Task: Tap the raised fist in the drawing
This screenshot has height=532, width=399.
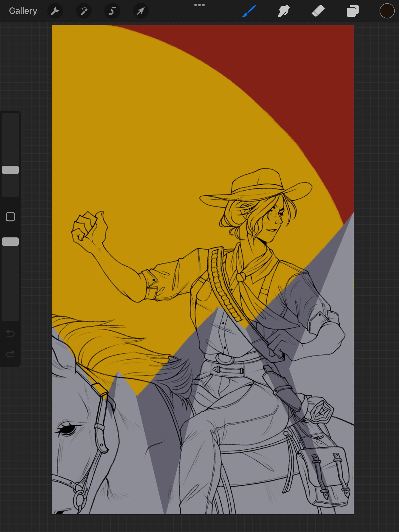Action: [89, 229]
